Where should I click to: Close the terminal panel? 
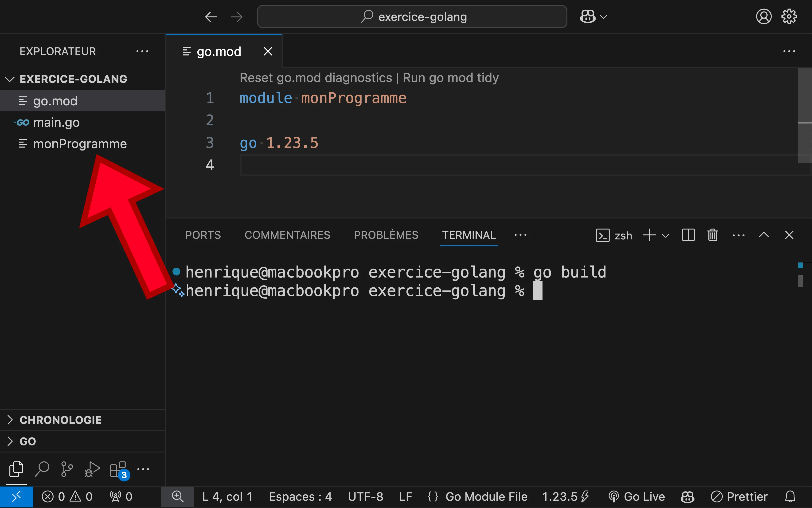789,235
